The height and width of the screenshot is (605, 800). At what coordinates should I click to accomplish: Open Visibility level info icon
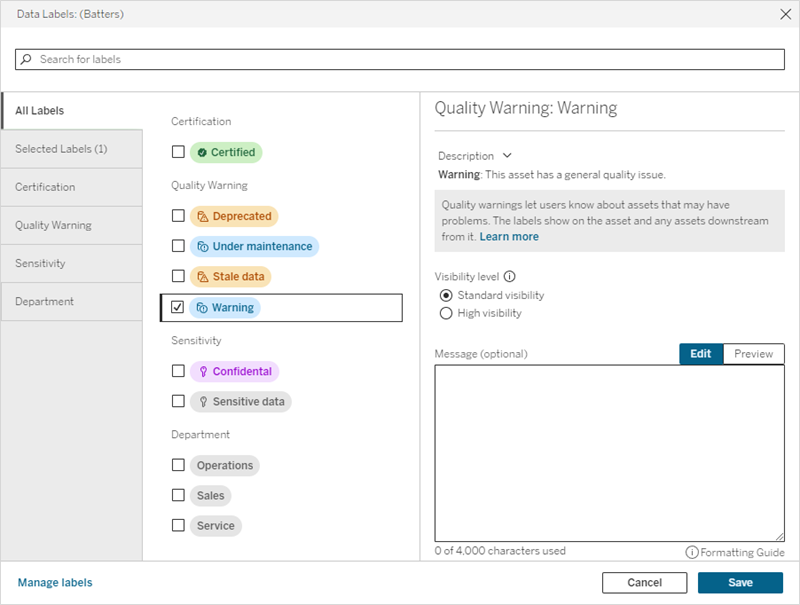(510, 276)
